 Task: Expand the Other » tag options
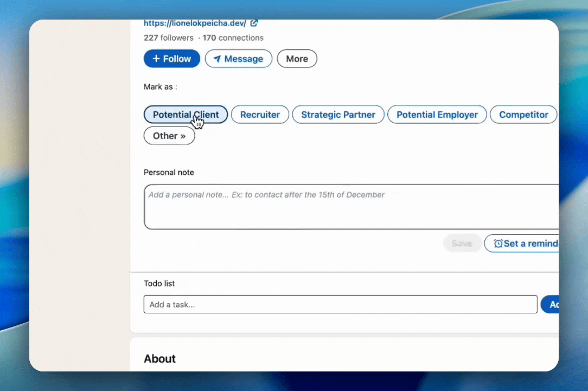169,136
